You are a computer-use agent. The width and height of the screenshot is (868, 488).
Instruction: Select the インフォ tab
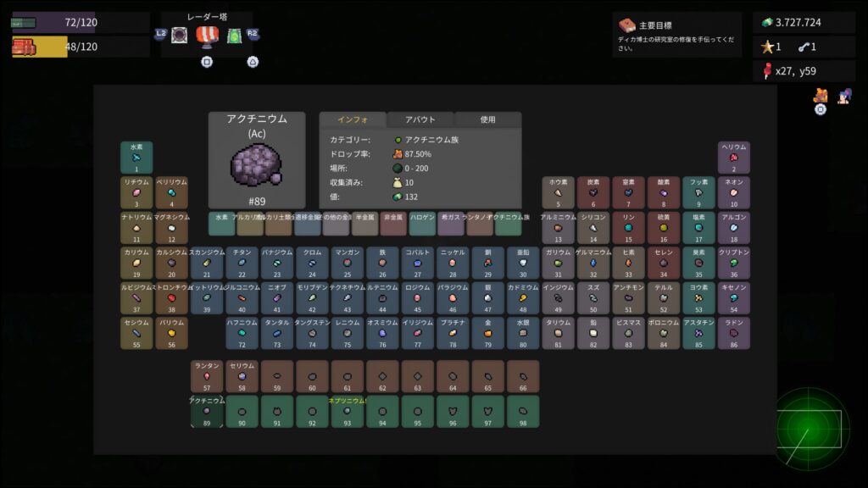353,119
